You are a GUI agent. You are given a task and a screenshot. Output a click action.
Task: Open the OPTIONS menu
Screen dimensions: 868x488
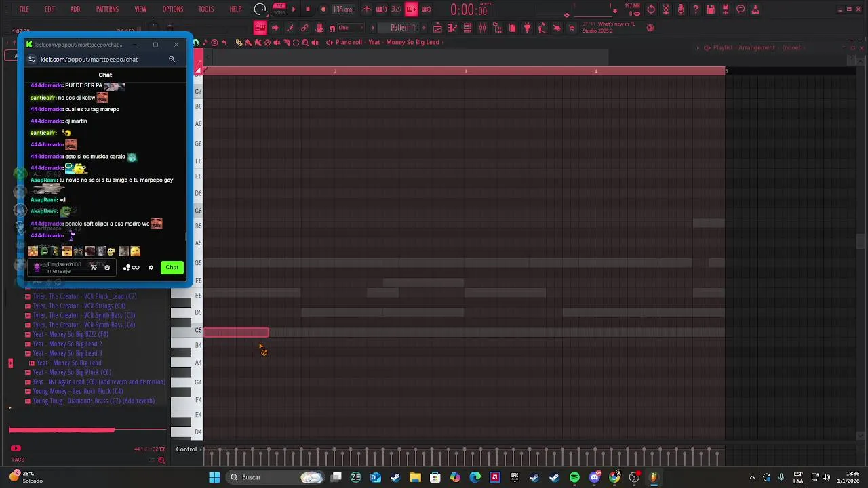(172, 9)
